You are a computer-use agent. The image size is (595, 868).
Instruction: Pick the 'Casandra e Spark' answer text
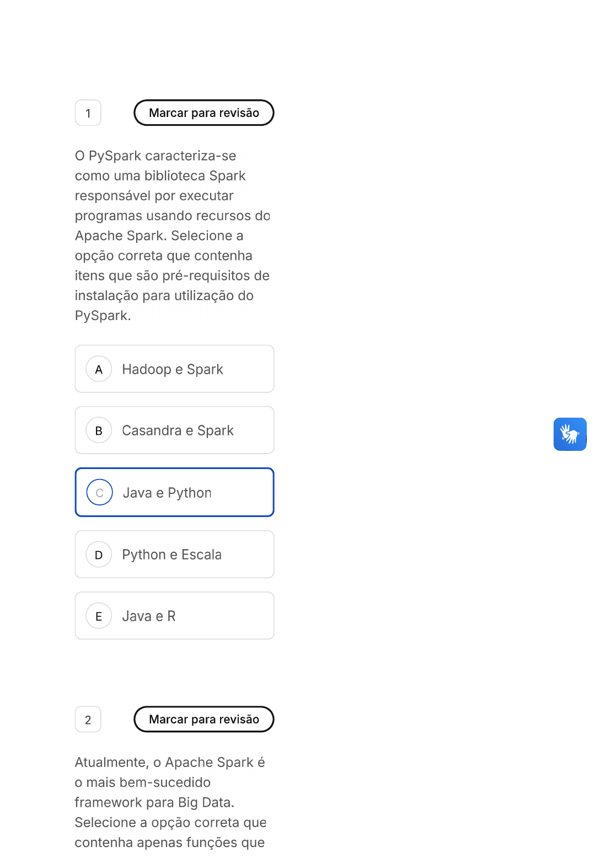click(178, 430)
